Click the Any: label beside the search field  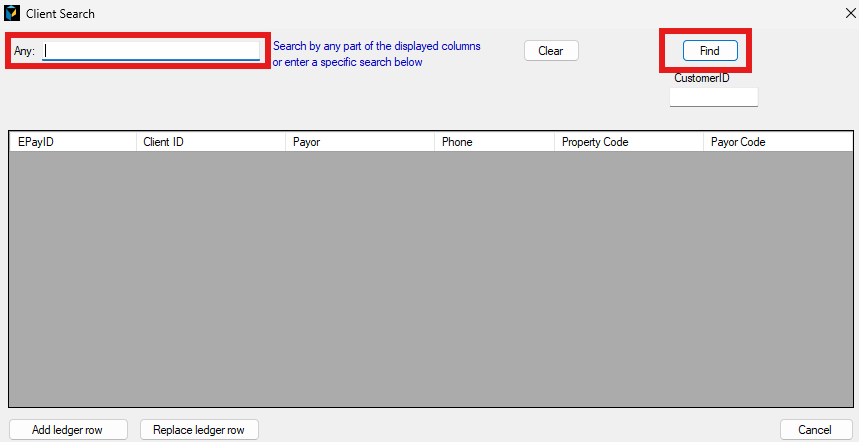pyautogui.click(x=24, y=51)
